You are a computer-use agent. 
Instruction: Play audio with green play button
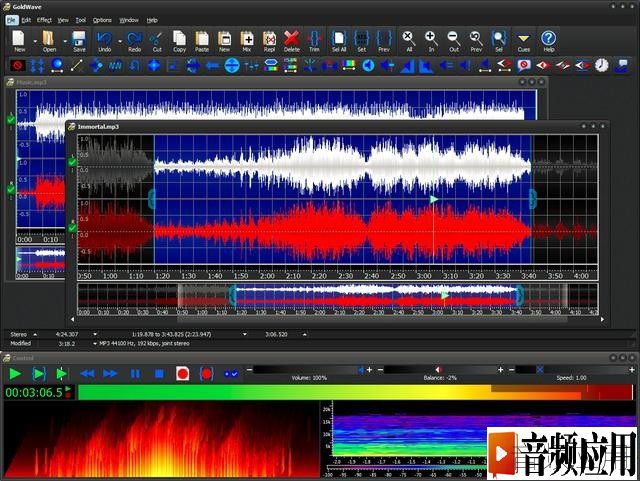point(15,374)
